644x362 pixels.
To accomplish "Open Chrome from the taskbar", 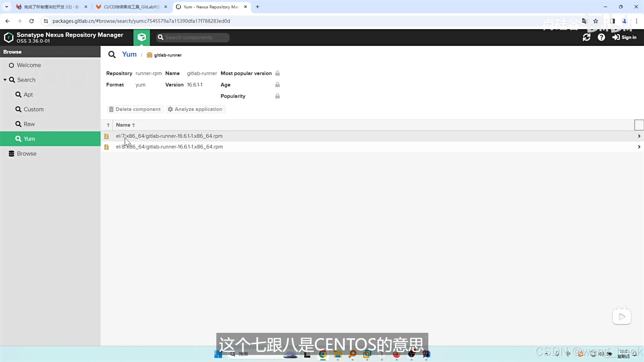I will pos(323,354).
